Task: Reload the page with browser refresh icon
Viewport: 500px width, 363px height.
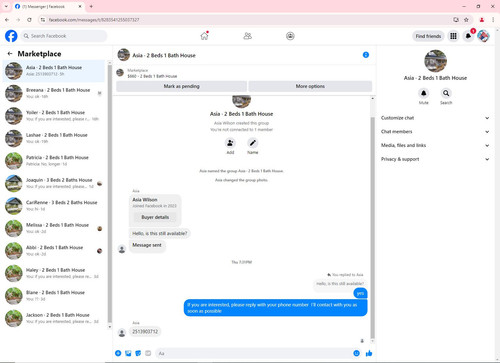Action: (x=29, y=20)
